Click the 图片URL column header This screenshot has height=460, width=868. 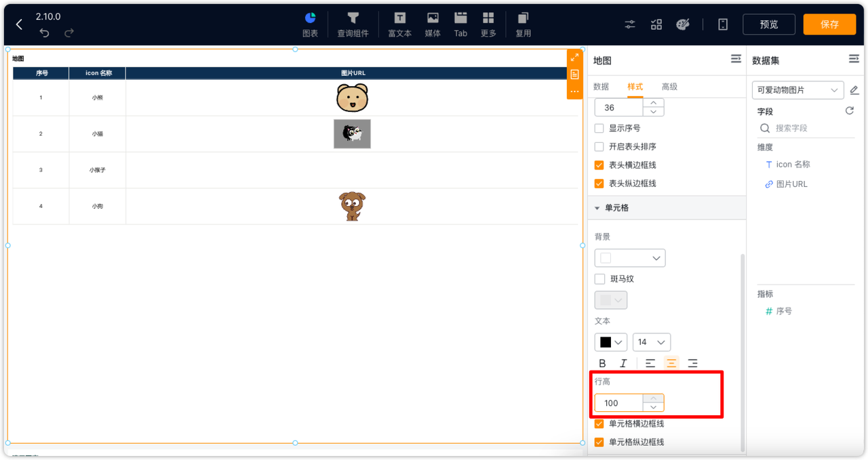click(353, 73)
